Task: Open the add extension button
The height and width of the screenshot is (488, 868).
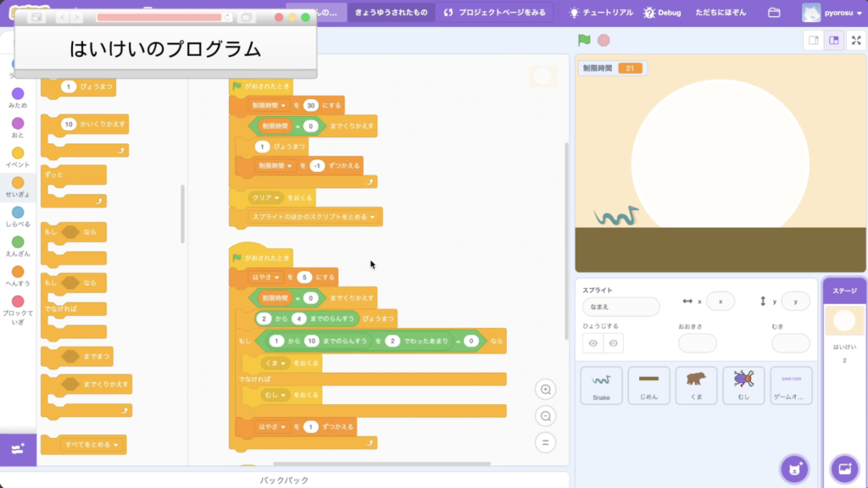Action: pos(18,449)
